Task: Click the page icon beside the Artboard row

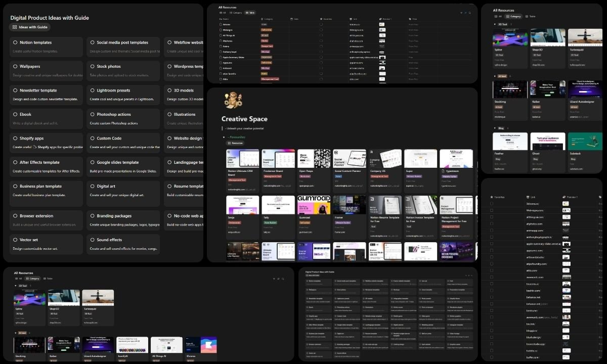Action: [221, 68]
